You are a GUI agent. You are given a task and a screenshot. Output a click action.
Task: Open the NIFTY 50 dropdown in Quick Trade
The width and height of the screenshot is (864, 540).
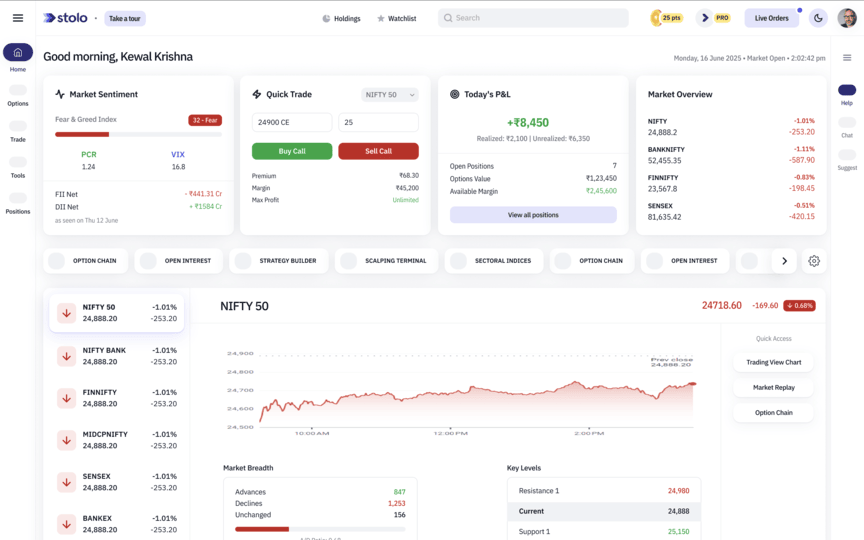click(390, 95)
